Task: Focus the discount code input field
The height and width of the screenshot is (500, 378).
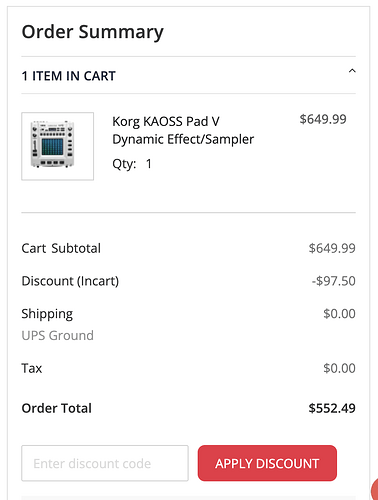Action: click(105, 463)
